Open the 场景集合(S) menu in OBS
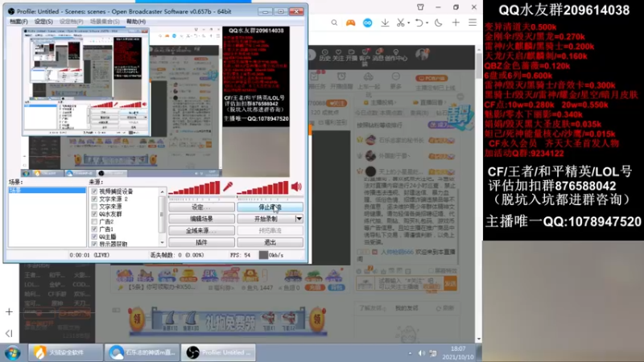Viewport: 644px width, 362px height. click(105, 22)
